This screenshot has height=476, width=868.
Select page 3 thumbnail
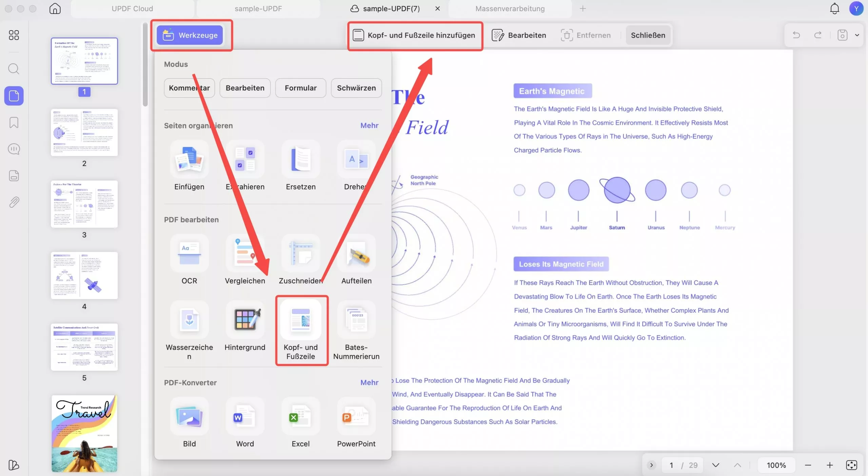point(84,204)
